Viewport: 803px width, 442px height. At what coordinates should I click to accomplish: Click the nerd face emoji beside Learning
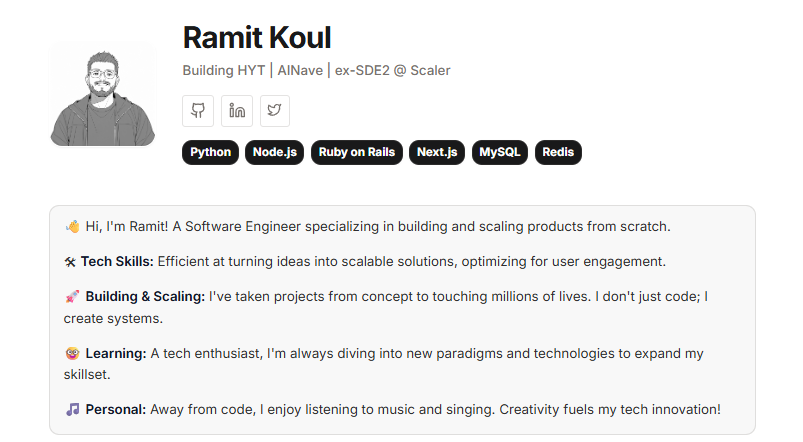[72, 354]
